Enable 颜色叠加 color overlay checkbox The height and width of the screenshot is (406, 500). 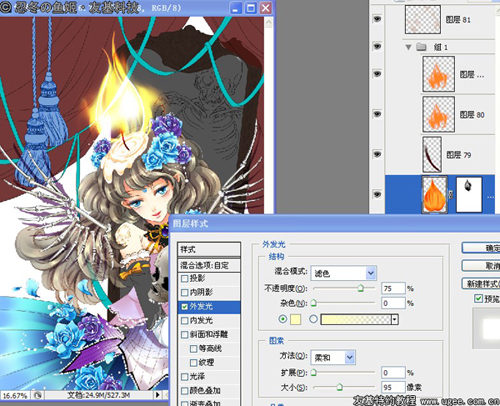point(185,391)
